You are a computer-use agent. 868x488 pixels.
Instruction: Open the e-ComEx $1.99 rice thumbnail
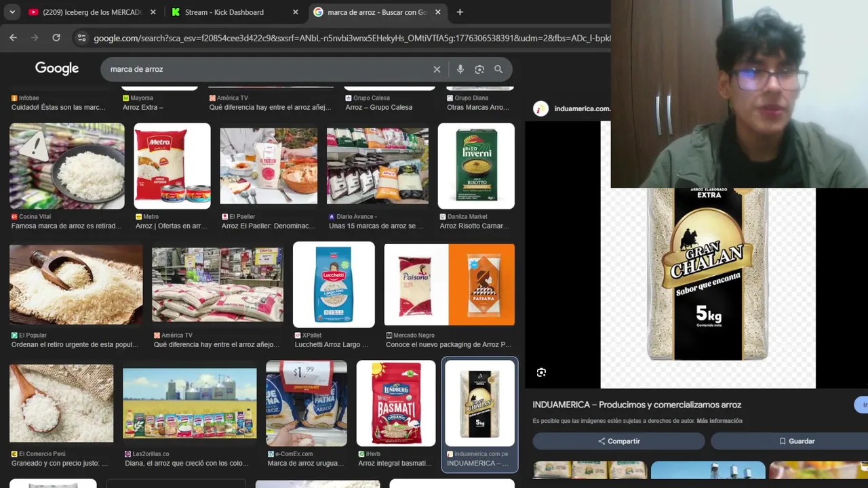(x=307, y=403)
